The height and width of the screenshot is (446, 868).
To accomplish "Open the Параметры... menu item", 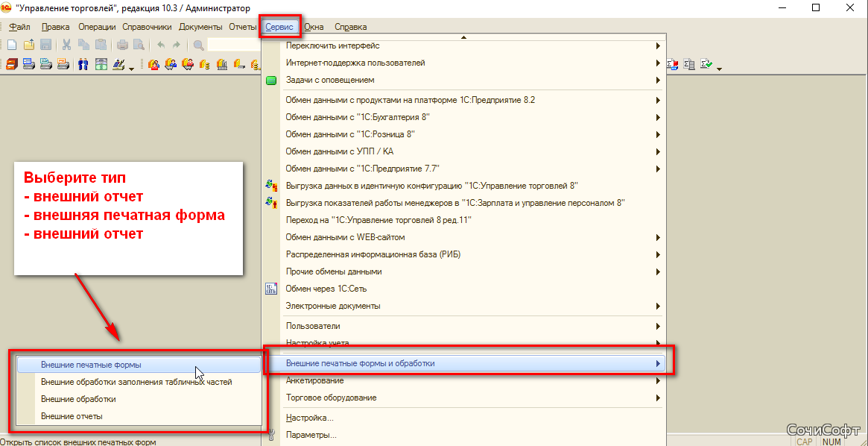I will [x=464, y=435].
